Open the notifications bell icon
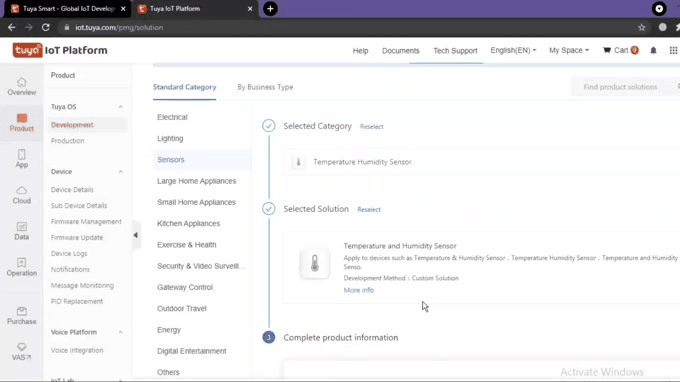The height and width of the screenshot is (382, 680). click(653, 50)
